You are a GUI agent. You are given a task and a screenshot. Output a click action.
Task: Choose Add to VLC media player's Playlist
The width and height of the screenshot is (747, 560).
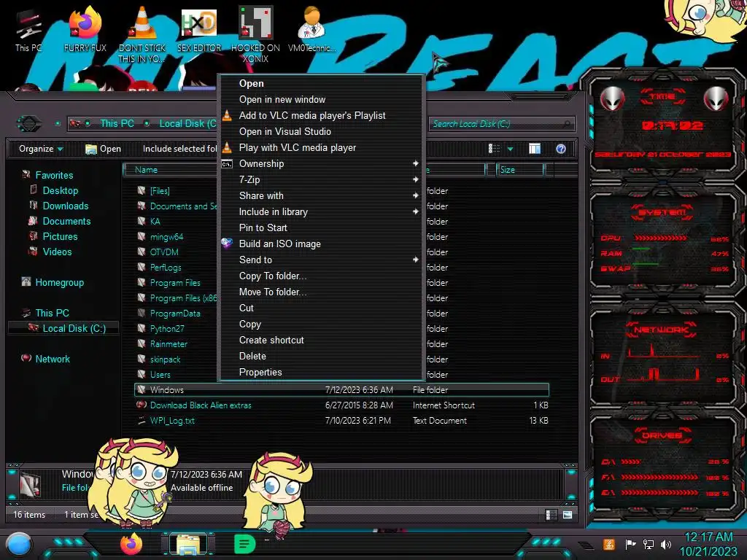pos(320,116)
